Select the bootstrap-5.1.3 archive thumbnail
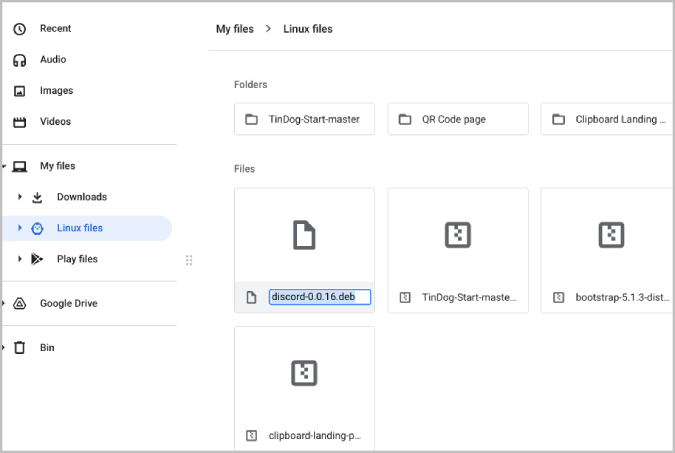Screen dimensions: 675x453 click(611, 235)
